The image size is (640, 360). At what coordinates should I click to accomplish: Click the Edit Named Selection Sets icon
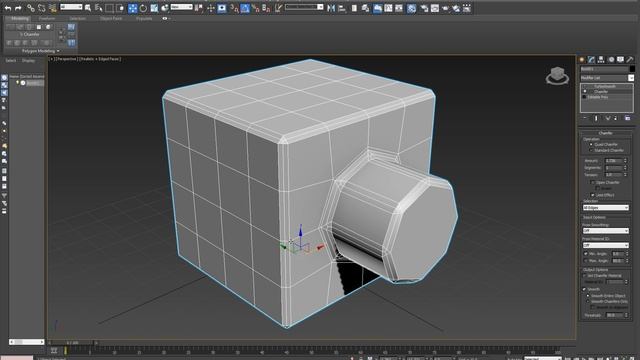tap(278, 8)
